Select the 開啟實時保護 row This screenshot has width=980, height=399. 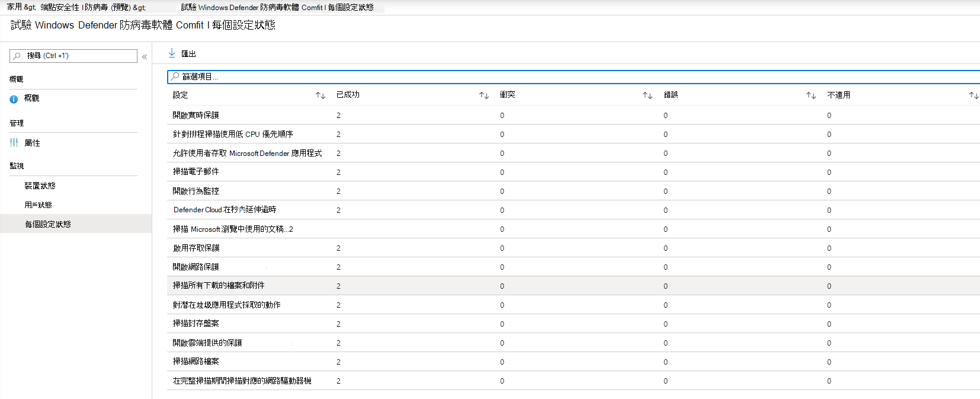click(x=574, y=115)
